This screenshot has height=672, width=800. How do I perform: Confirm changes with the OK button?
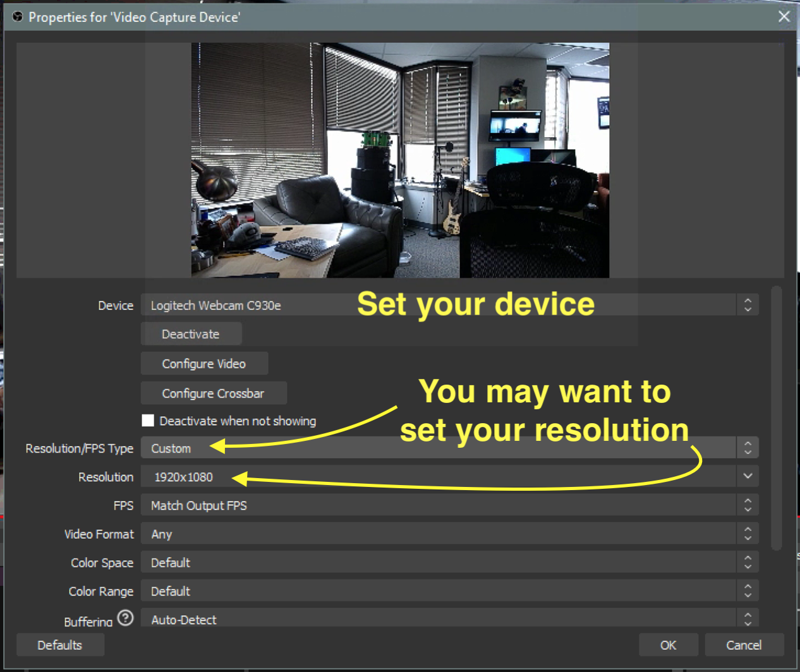coord(668,645)
